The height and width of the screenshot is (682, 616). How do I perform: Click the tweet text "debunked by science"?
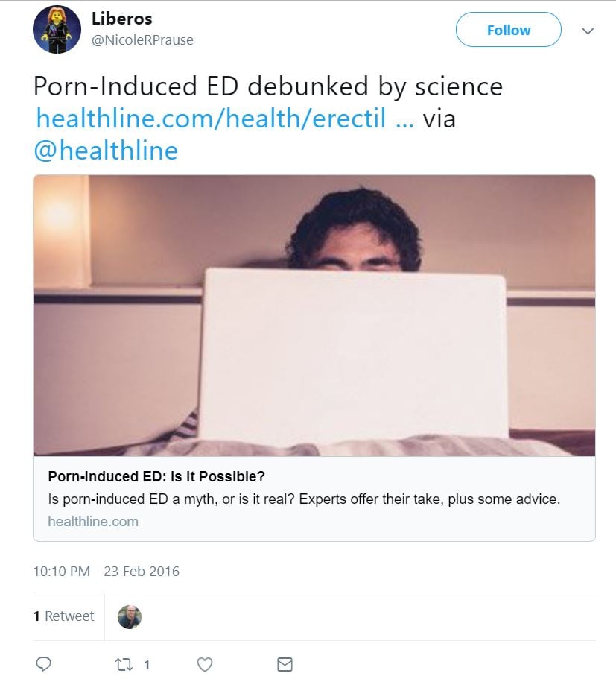[375, 86]
